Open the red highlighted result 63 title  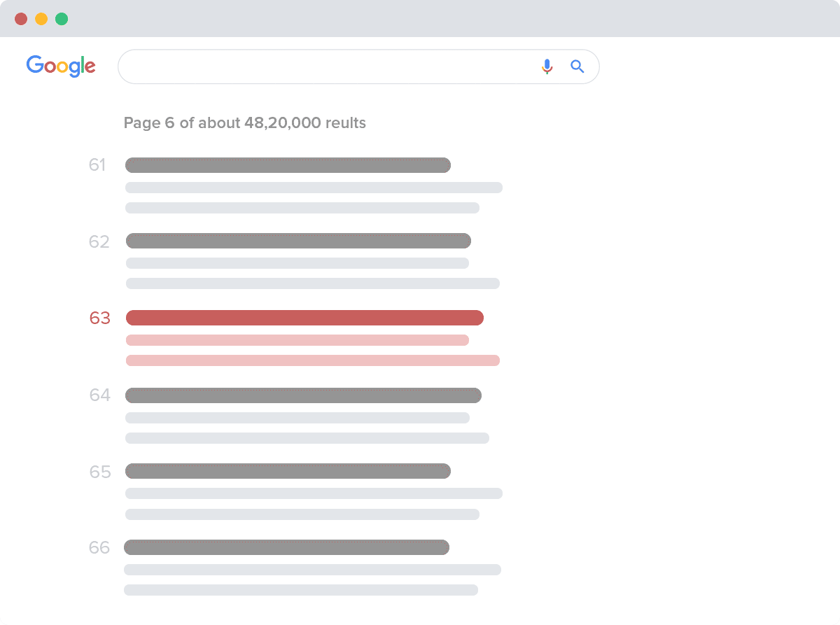(304, 318)
